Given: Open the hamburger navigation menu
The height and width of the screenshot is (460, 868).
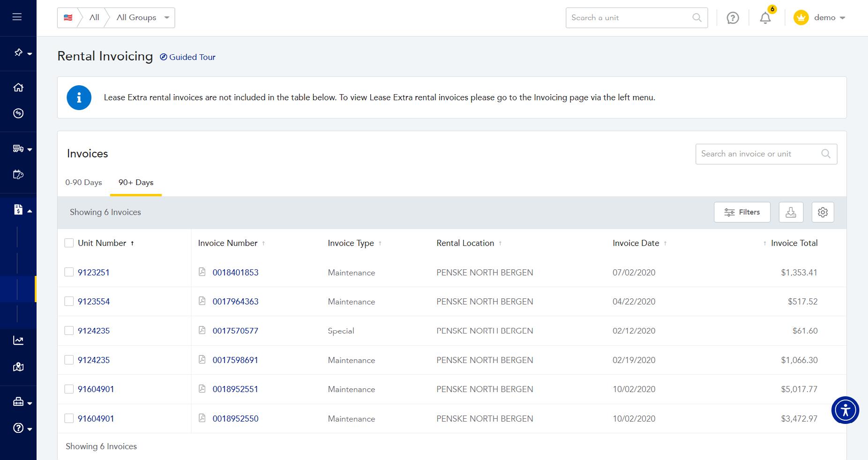Looking at the screenshot, I should 17,17.
